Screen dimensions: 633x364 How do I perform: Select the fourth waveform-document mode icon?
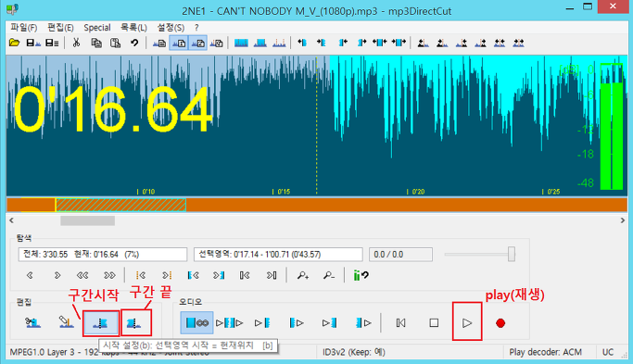click(217, 43)
